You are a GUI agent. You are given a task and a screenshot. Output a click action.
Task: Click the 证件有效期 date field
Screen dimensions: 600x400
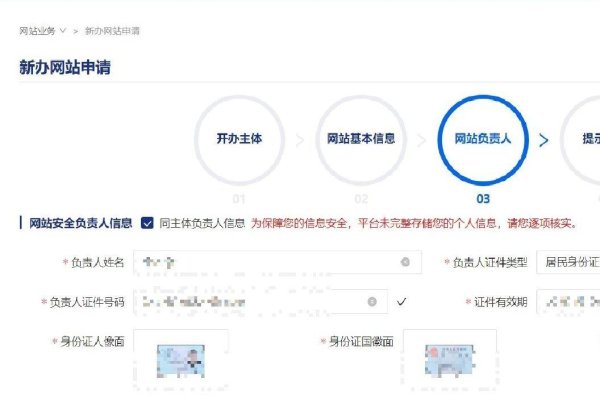point(568,302)
